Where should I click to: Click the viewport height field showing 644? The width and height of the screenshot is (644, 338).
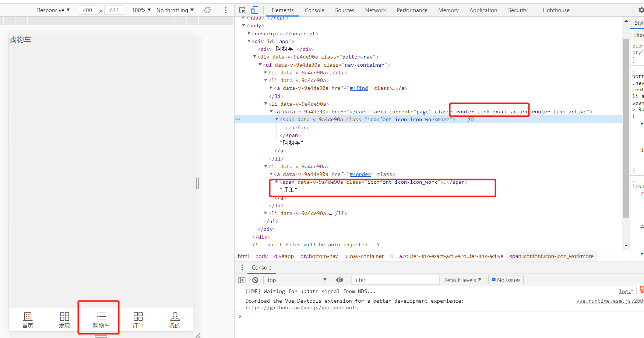(114, 10)
